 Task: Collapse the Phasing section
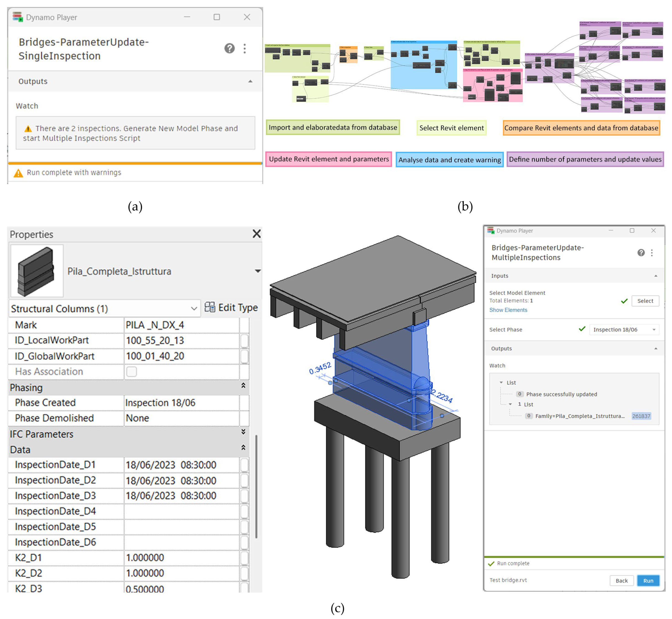[x=243, y=386]
